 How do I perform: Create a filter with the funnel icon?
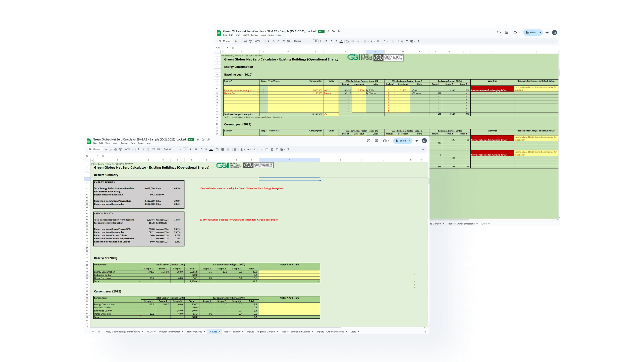click(x=277, y=149)
